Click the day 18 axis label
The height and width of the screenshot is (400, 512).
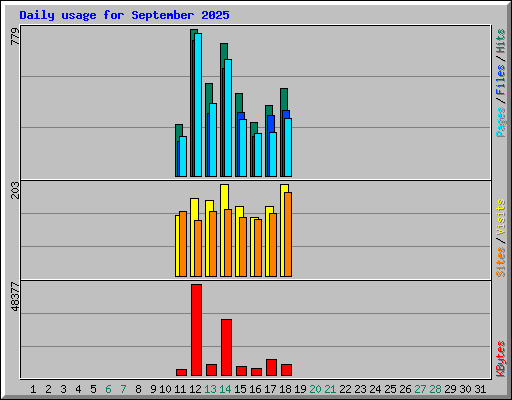(x=285, y=389)
